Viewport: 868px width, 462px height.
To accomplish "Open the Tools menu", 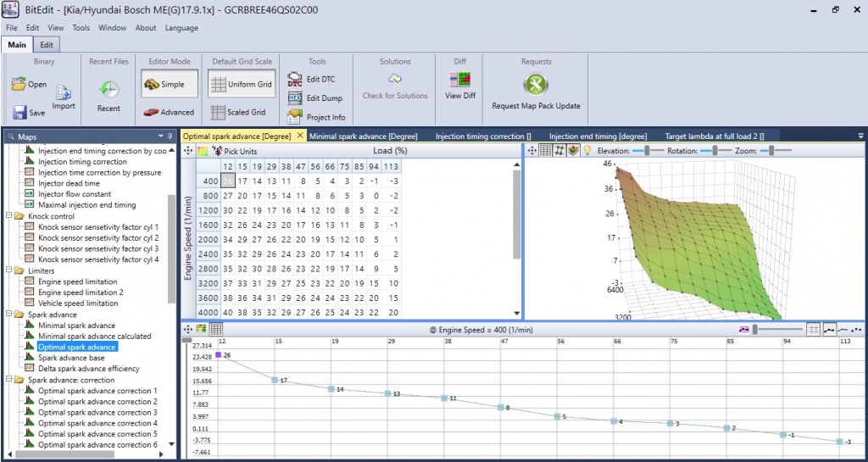I will coord(81,28).
